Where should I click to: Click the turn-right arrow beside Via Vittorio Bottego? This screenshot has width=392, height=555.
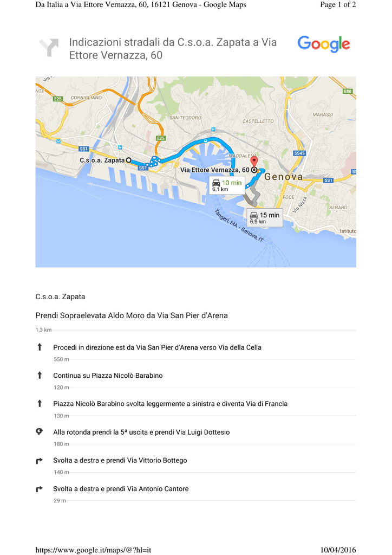pos(39,461)
